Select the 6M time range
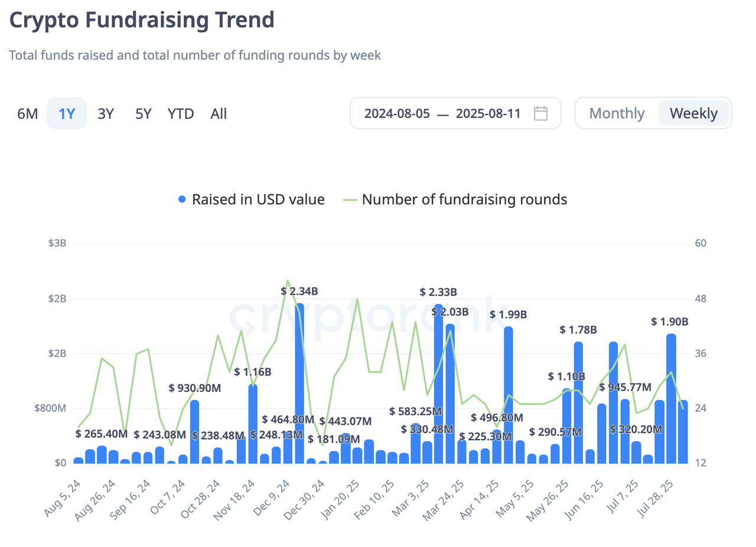The width and height of the screenshot is (756, 547). pos(28,113)
